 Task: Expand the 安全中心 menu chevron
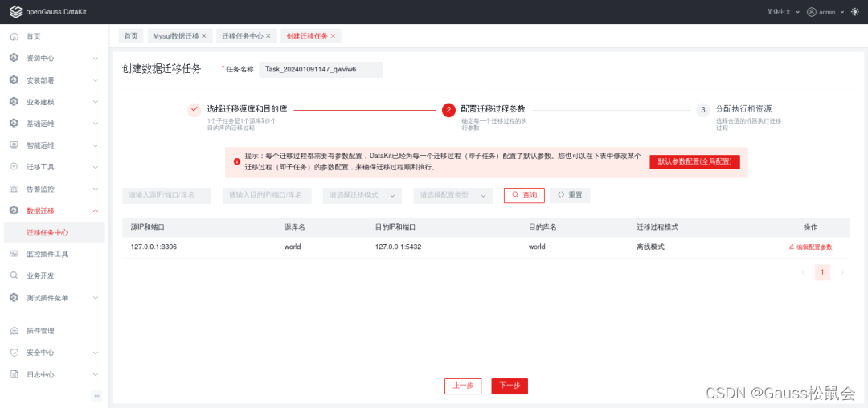click(95, 352)
